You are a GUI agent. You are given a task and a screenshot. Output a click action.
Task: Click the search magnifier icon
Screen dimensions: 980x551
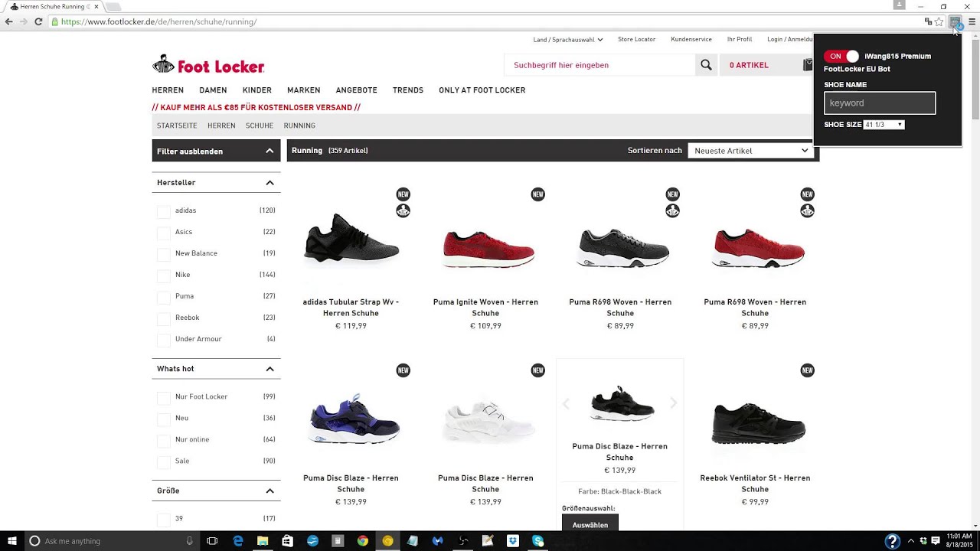click(706, 65)
